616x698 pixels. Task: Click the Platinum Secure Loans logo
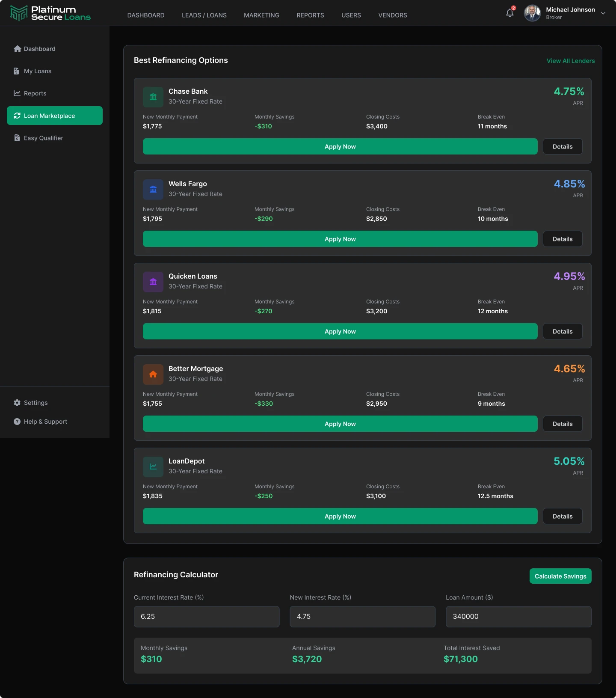coord(50,13)
